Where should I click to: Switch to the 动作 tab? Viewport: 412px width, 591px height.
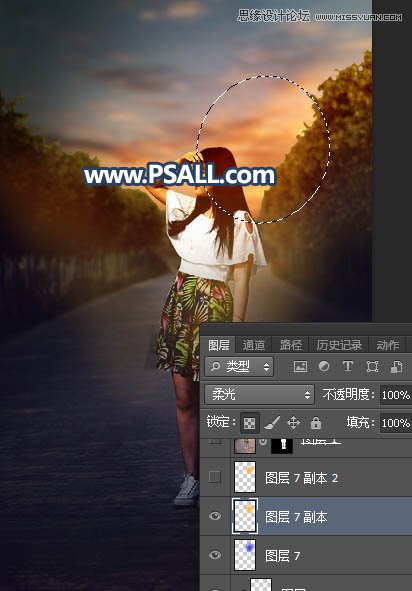tap(387, 344)
